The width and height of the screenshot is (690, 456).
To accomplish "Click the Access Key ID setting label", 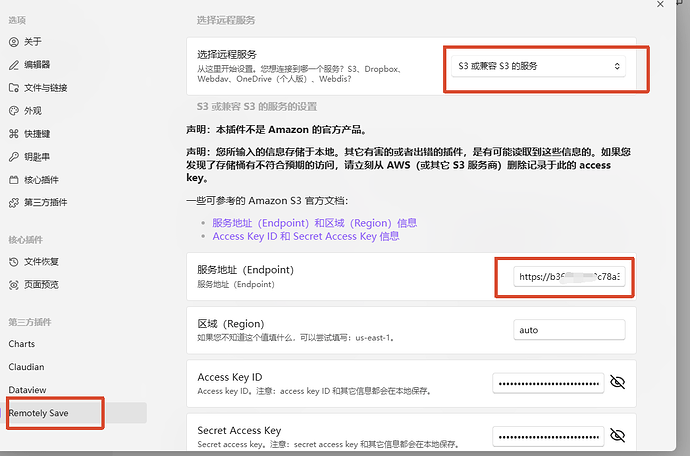I will pos(230,377).
